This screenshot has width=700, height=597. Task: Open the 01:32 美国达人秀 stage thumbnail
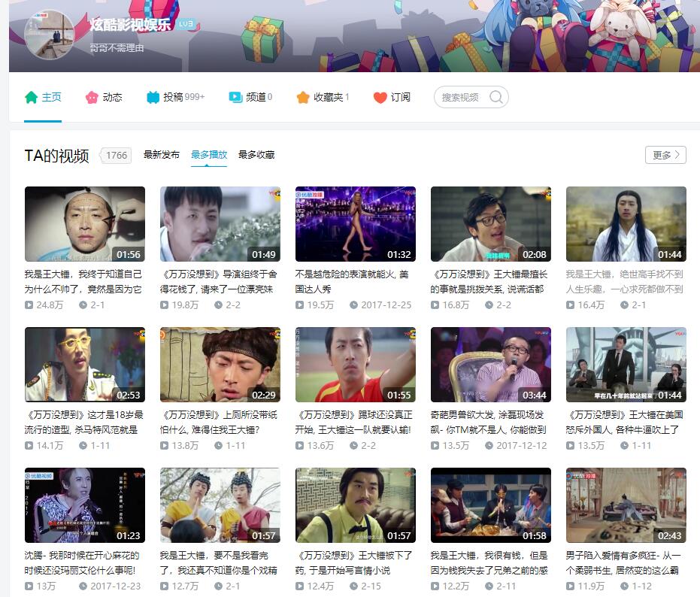(356, 224)
